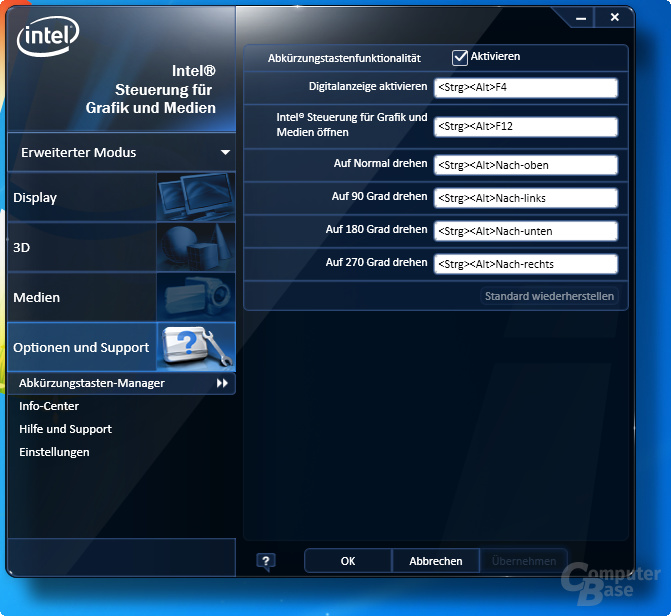Toggle the Aktivieren checkbox

pyautogui.click(x=460, y=57)
